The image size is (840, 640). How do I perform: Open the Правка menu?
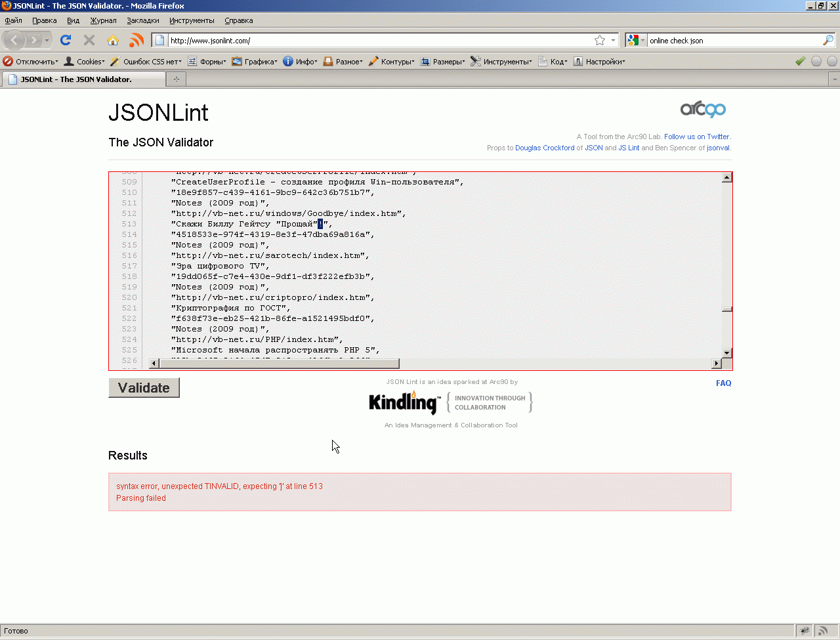[45, 20]
